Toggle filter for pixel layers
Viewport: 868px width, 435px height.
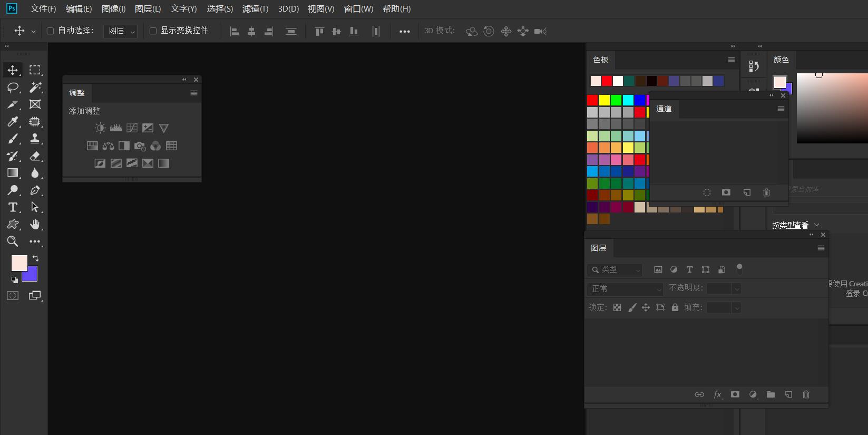658,269
